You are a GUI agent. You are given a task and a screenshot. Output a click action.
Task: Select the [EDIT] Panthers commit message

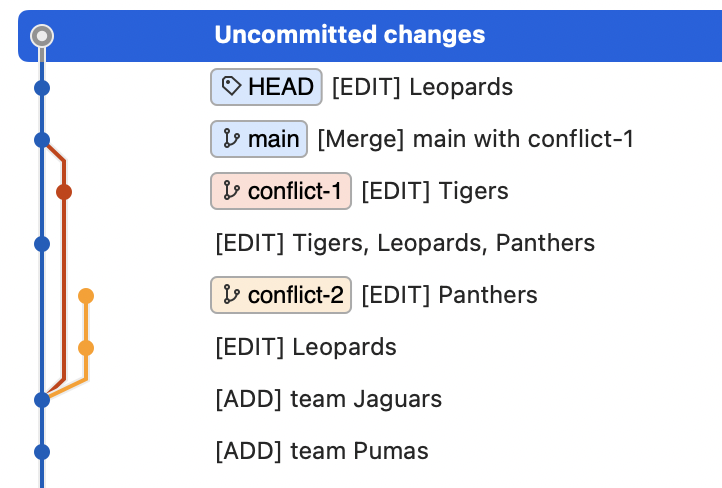coord(449,295)
